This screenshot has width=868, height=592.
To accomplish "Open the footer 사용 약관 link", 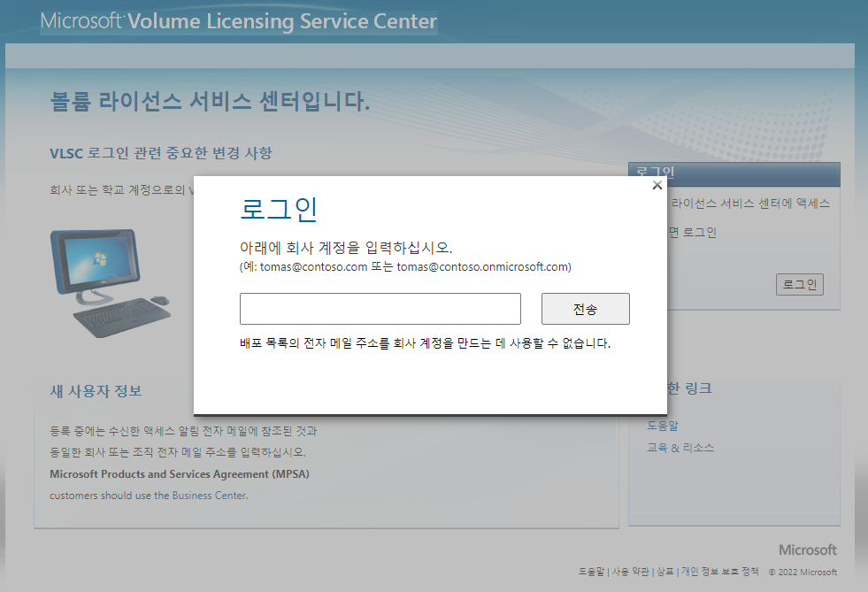I will pyautogui.click(x=630, y=572).
